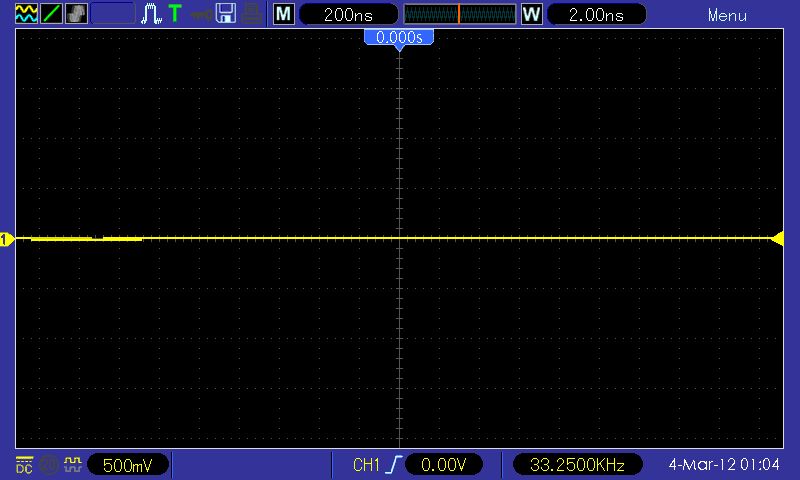Click the 0.00V trigger level value
The width and height of the screenshot is (800, 480).
(x=443, y=465)
